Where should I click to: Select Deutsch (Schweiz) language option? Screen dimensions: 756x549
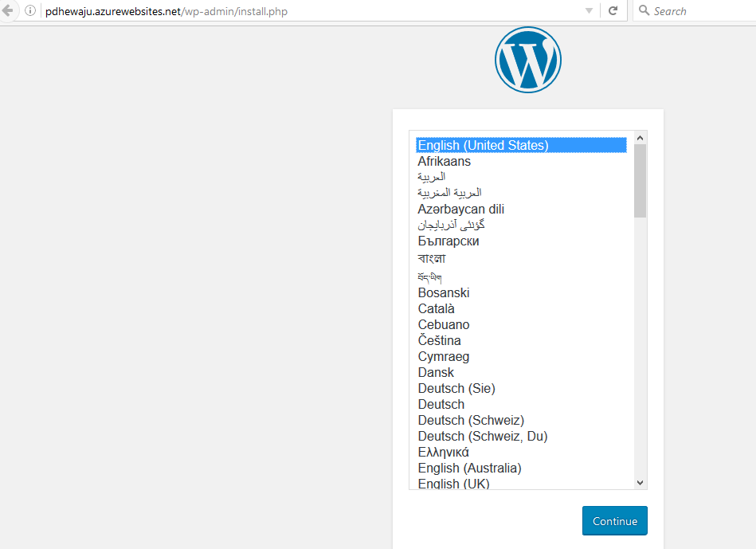tap(521, 420)
